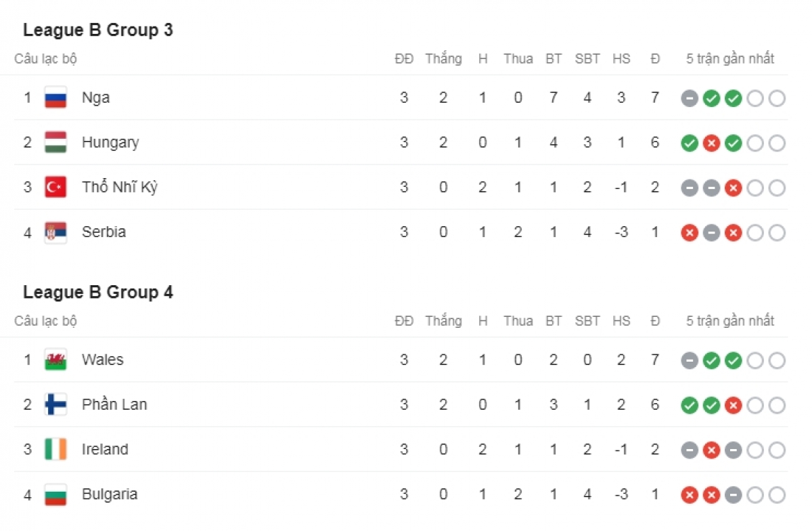
Task: Click Serbia's first red loss icon
Action: [x=690, y=232]
